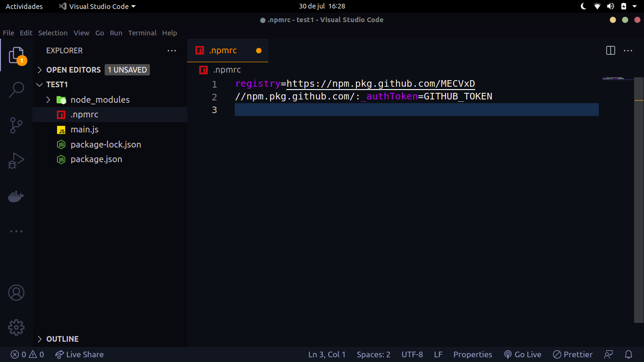Image resolution: width=644 pixels, height=362 pixels.
Task: Open the feedback icon in status bar
Action: click(609, 354)
